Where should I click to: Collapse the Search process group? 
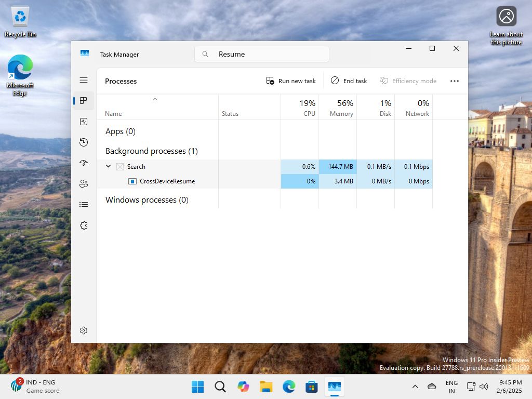tap(108, 166)
